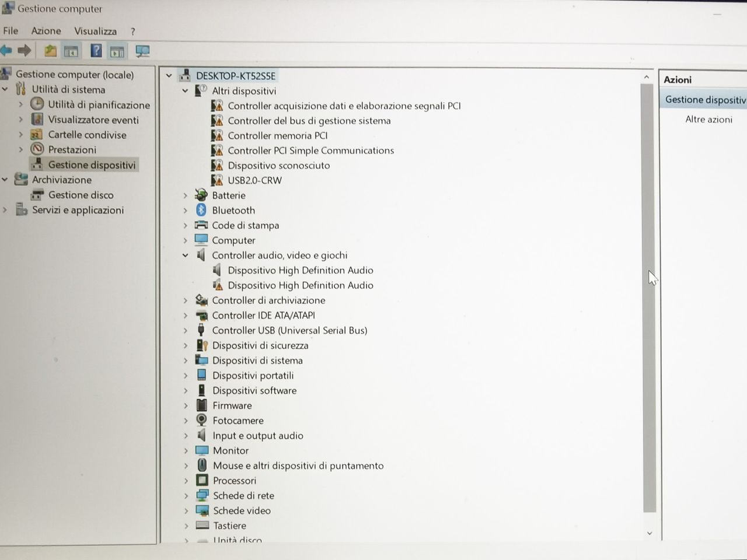Click the Controller USB category icon
This screenshot has height=560, width=747.
coord(201,330)
